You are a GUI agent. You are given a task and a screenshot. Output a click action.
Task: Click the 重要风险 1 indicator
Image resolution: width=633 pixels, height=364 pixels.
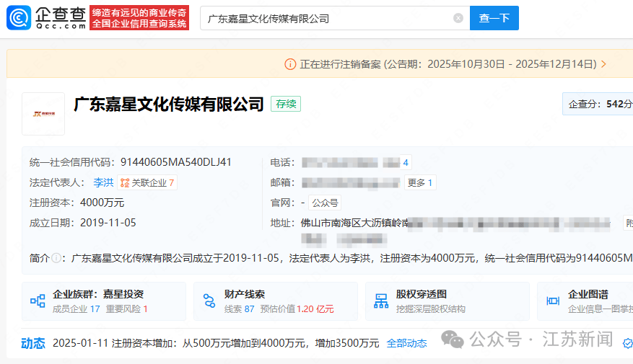pyautogui.click(x=127, y=309)
